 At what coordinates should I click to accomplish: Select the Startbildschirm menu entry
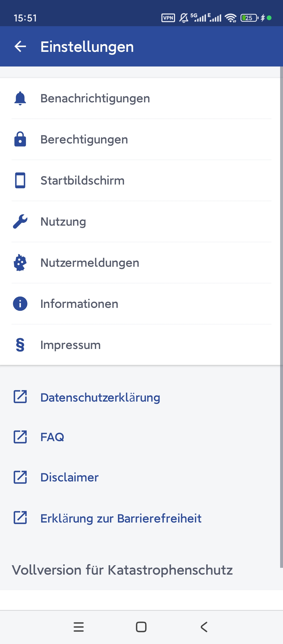(x=82, y=180)
